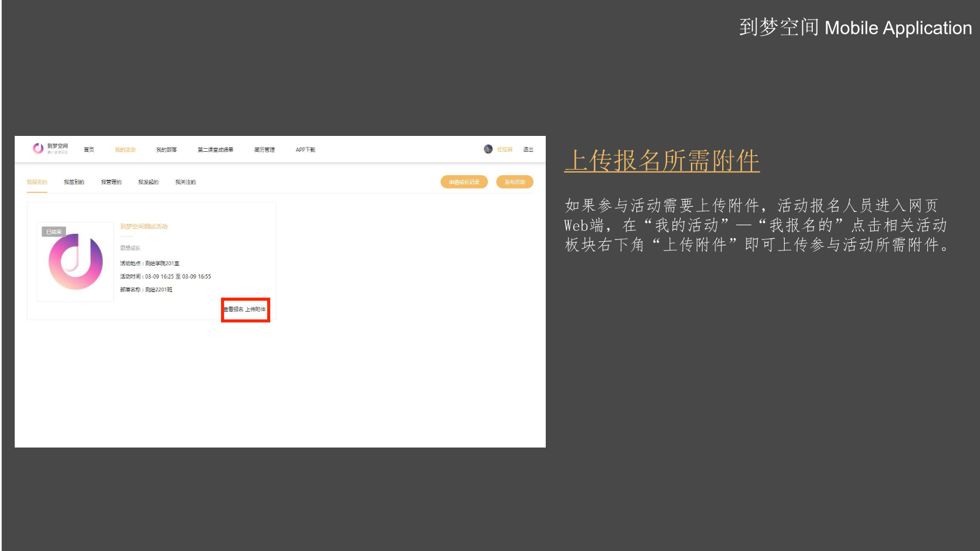980x551 pixels.
Task: Click the username 任佳启 link
Action: coord(505,149)
